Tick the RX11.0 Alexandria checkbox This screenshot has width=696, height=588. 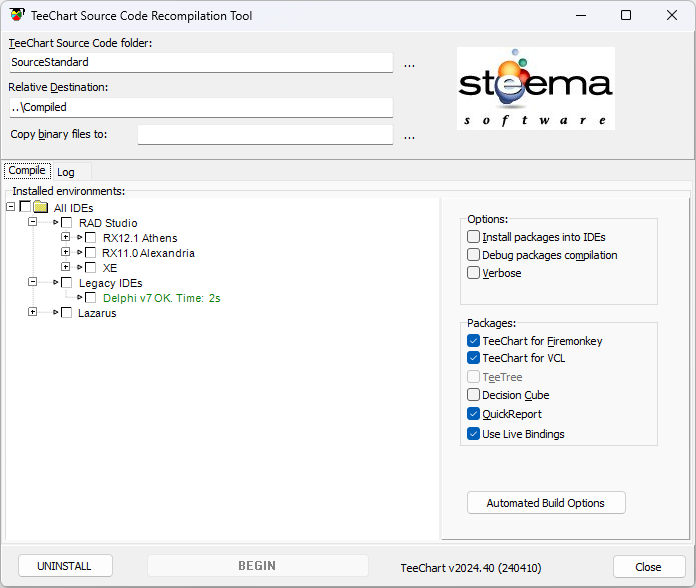pyautogui.click(x=91, y=253)
